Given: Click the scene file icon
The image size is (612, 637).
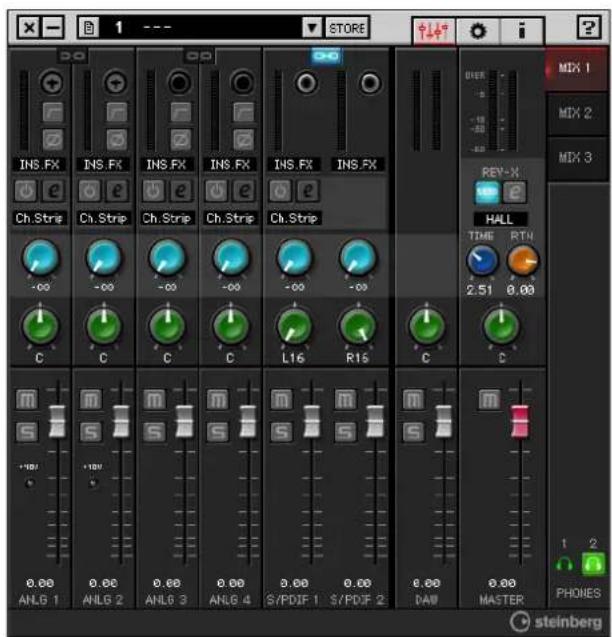Looking at the screenshot, I should click(x=89, y=28).
